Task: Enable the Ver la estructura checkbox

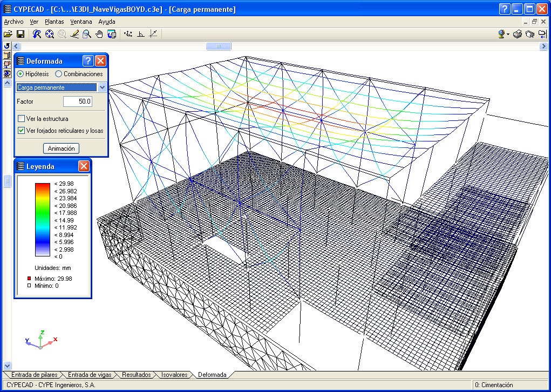Action: [x=21, y=118]
